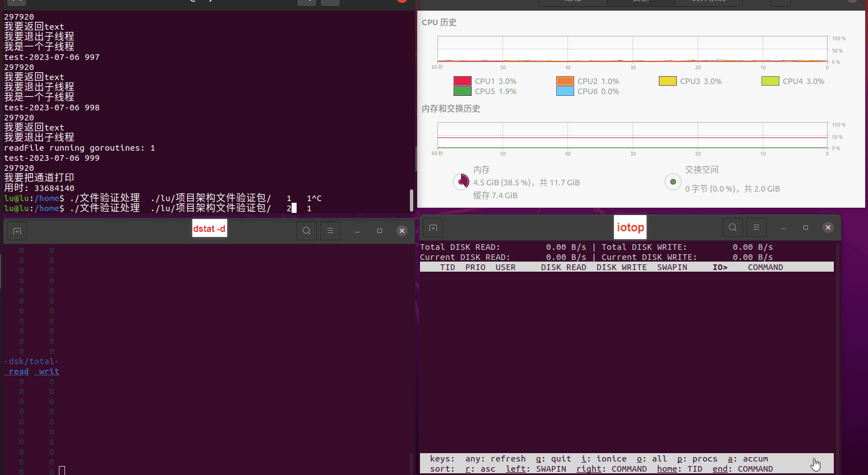Click the 内存 memory pie chart icon
868x475 pixels.
pos(461,181)
